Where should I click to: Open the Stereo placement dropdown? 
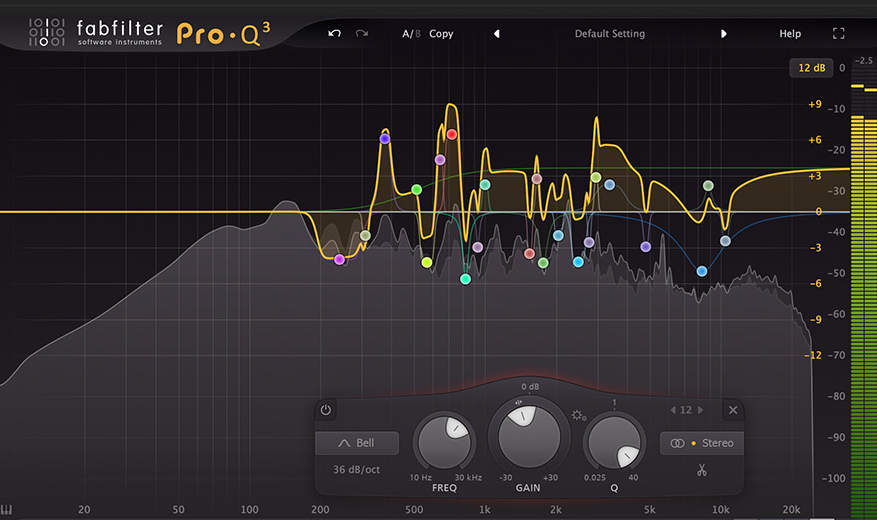click(x=702, y=443)
